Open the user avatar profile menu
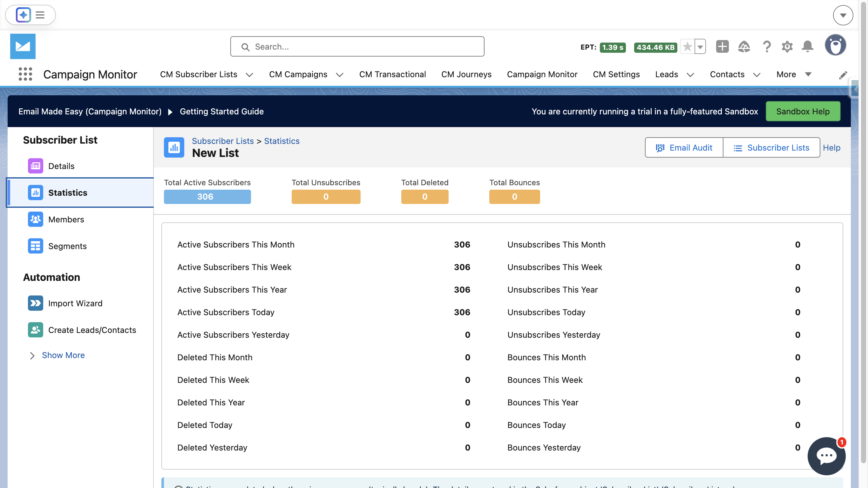Screen dimensions: 868x488 coord(835,45)
